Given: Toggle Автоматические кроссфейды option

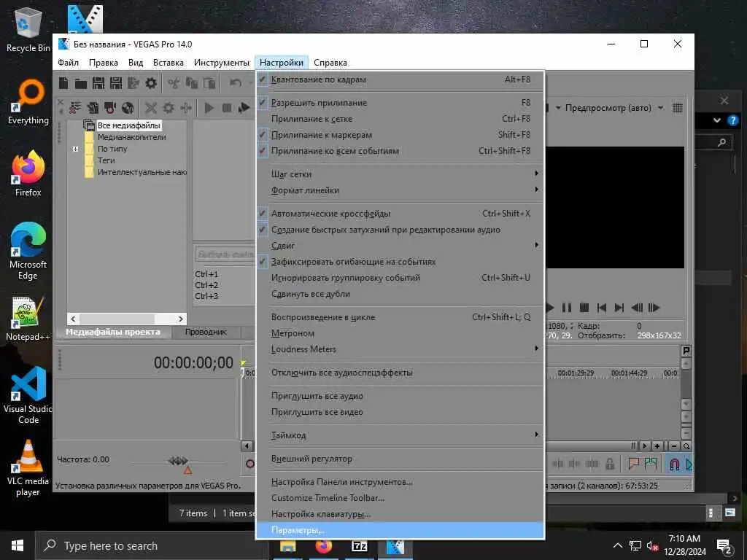Looking at the screenshot, I should [x=400, y=214].
